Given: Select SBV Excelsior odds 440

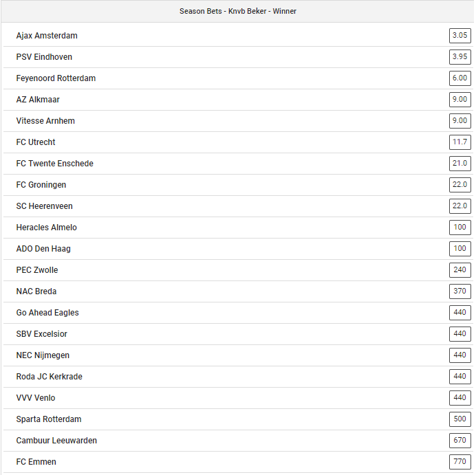Looking at the screenshot, I should coord(459,334).
